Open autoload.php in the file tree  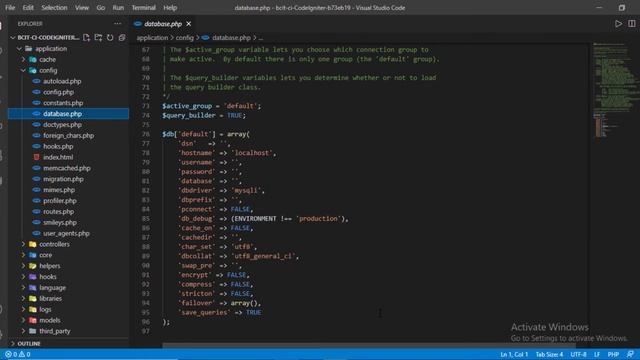pos(69,81)
